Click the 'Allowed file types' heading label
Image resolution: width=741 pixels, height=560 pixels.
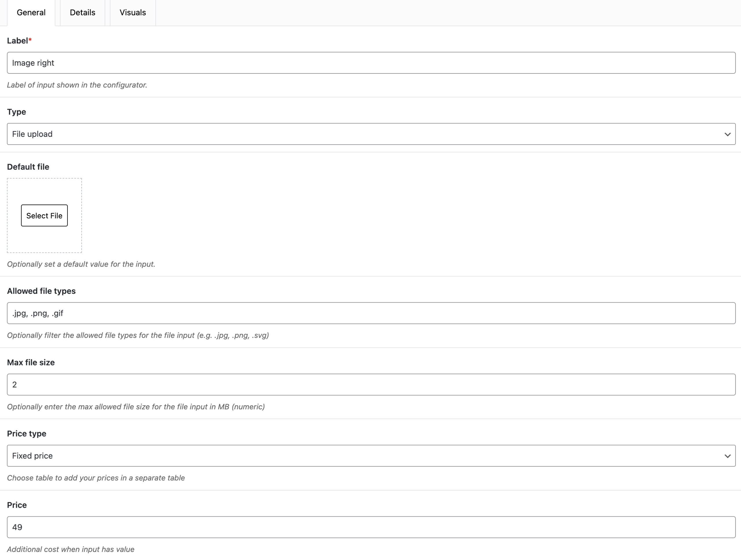(41, 291)
